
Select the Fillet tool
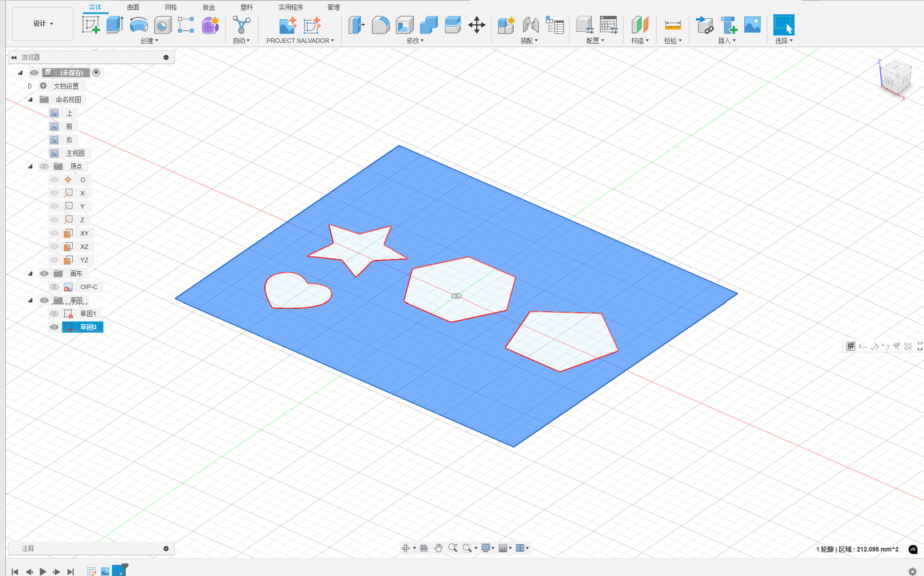pos(380,25)
